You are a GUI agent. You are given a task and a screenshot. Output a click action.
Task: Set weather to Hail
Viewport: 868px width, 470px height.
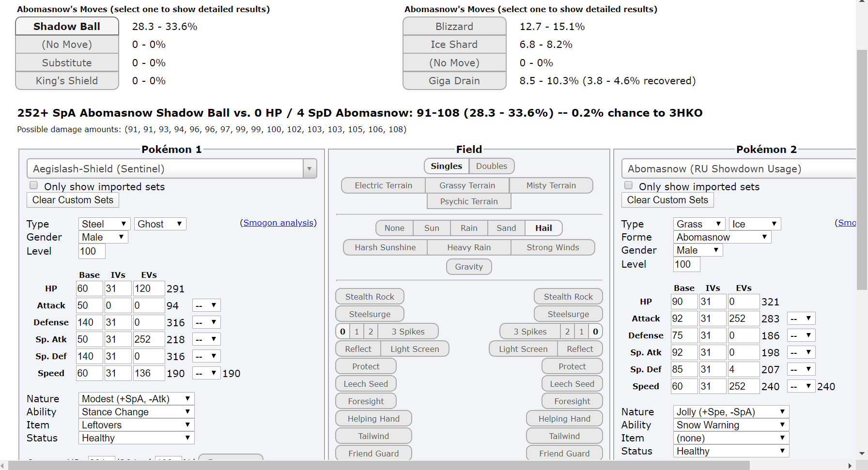pyautogui.click(x=543, y=228)
